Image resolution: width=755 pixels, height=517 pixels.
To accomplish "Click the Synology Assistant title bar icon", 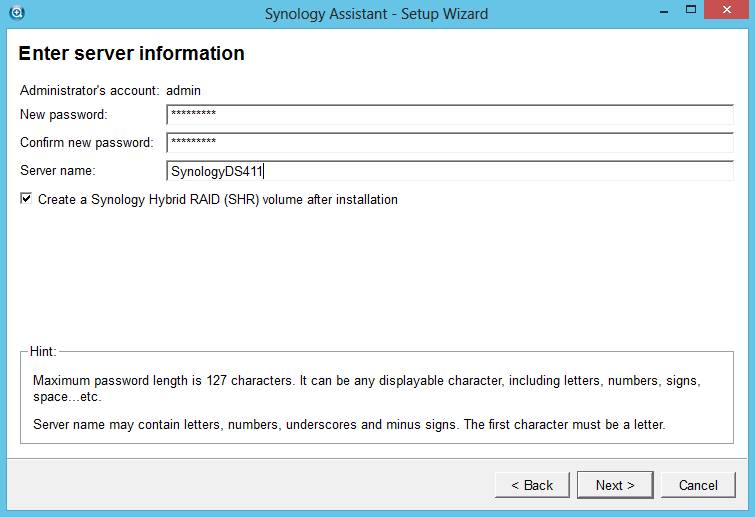I will (16, 13).
